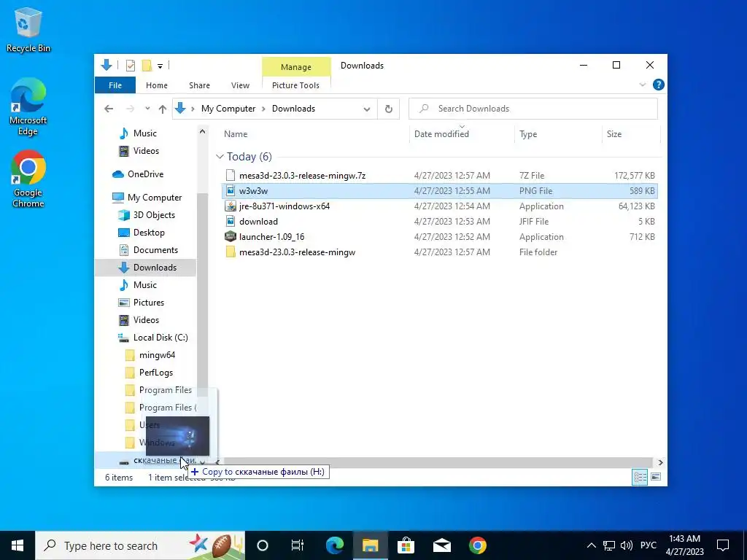Select the launcher-1.09_16 application icon
This screenshot has width=747, height=560.
(x=231, y=237)
